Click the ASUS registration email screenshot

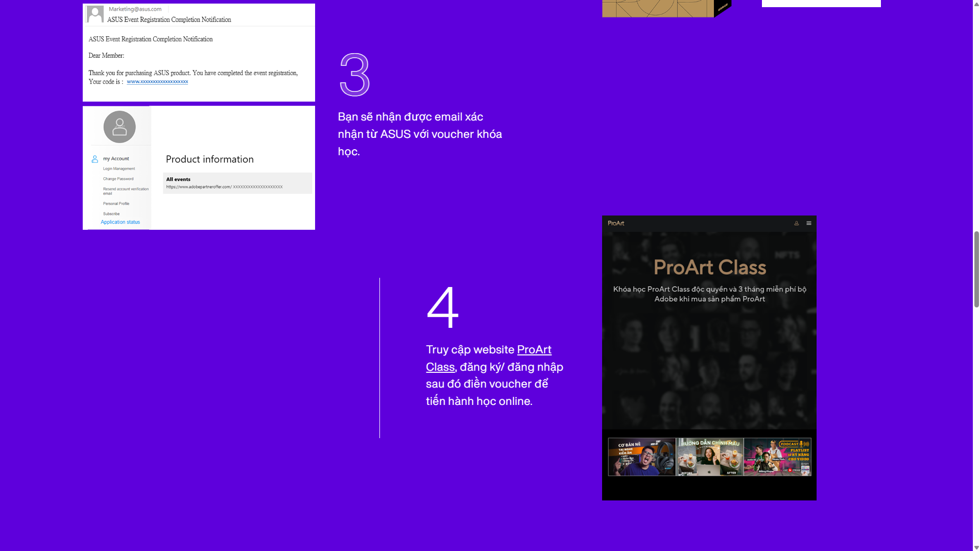pos(199,53)
